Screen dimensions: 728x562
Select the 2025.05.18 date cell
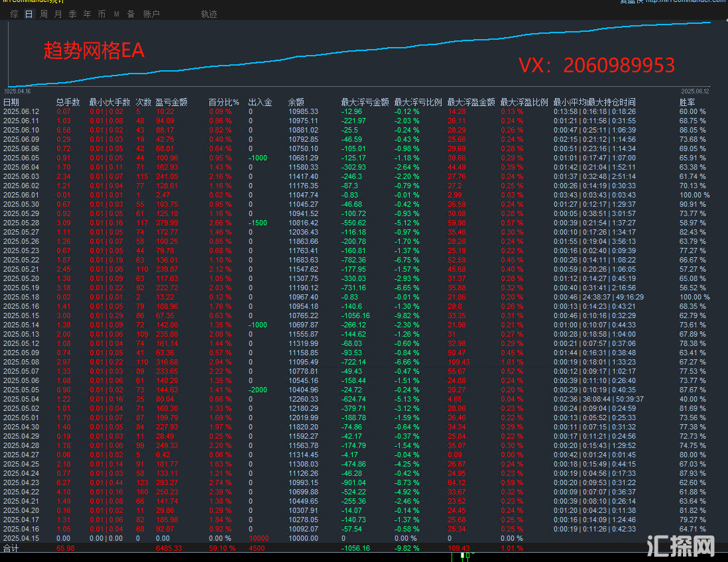21,297
